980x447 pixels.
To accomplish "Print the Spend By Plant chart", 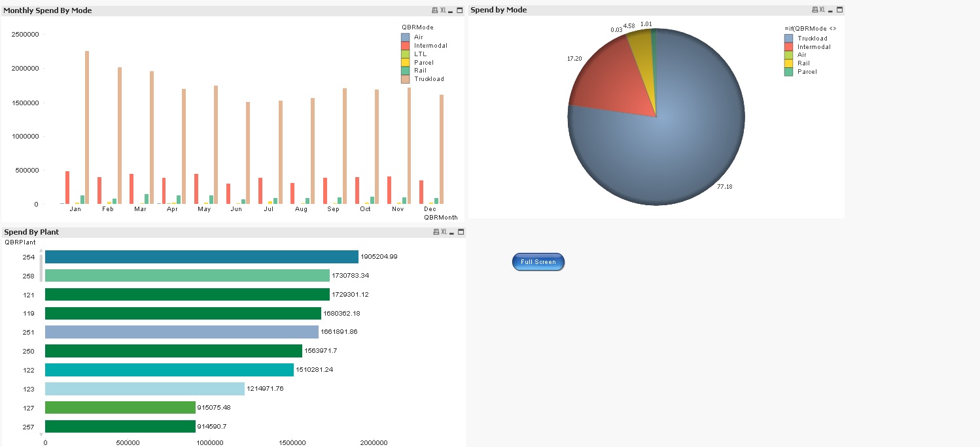I will [x=435, y=232].
